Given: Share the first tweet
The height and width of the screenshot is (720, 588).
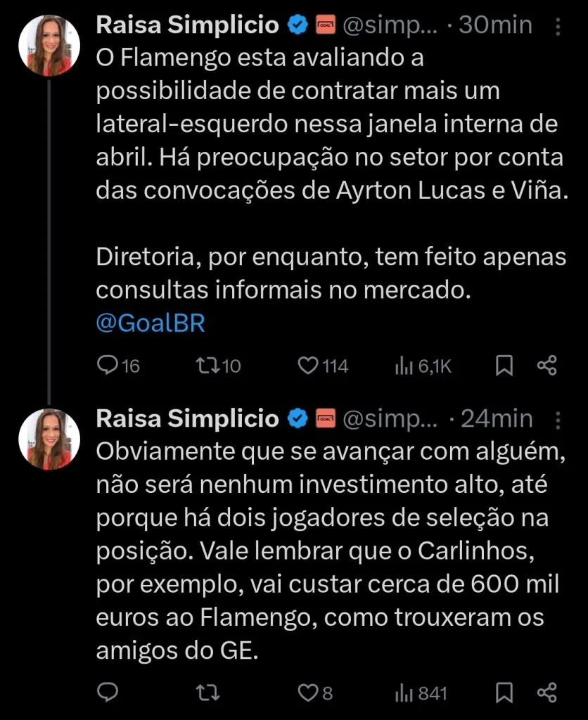Looking at the screenshot, I should (x=547, y=366).
